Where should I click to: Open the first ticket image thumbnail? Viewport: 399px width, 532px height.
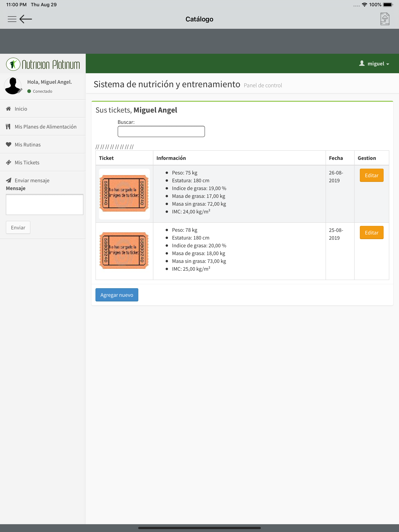(124, 194)
